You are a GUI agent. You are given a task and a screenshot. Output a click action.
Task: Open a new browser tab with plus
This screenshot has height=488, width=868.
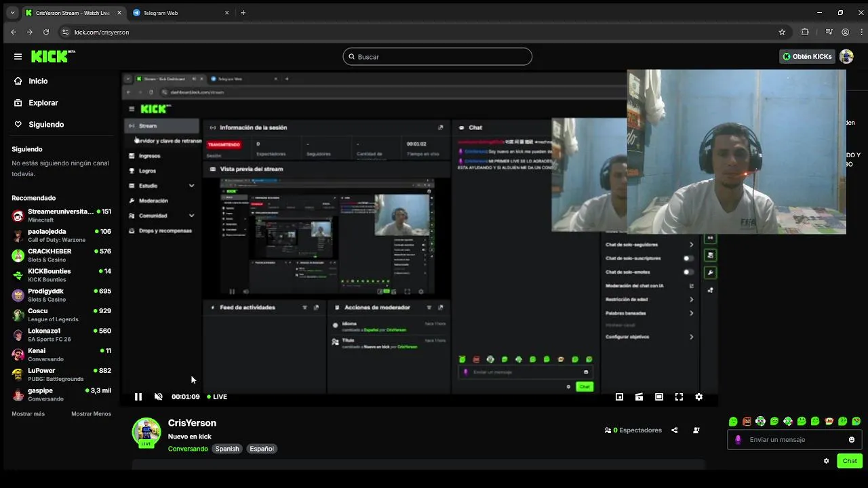[x=243, y=12]
